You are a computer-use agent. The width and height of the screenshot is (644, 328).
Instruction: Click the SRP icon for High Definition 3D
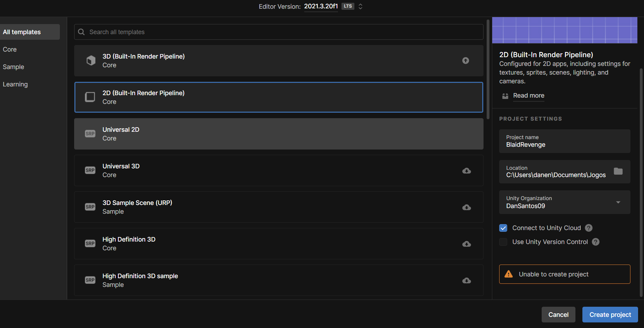click(90, 243)
